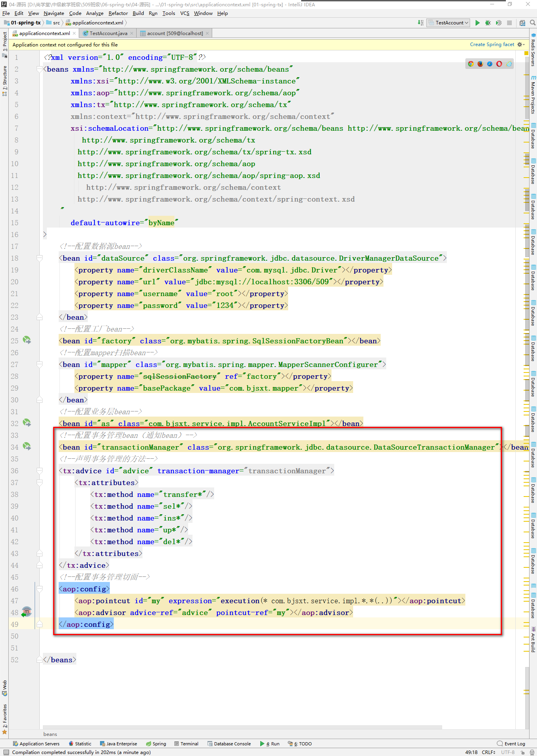Open the Redis Servers tool window
Image resolution: width=537 pixels, height=756 pixels.
pos(533,49)
